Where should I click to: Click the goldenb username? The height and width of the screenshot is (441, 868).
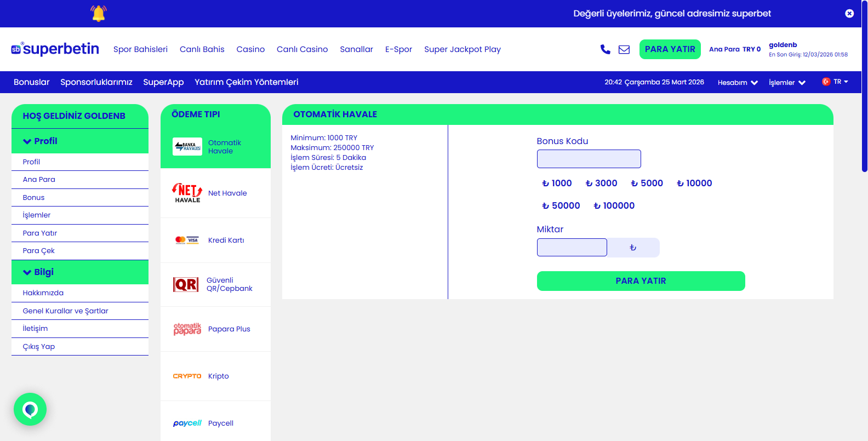[783, 45]
